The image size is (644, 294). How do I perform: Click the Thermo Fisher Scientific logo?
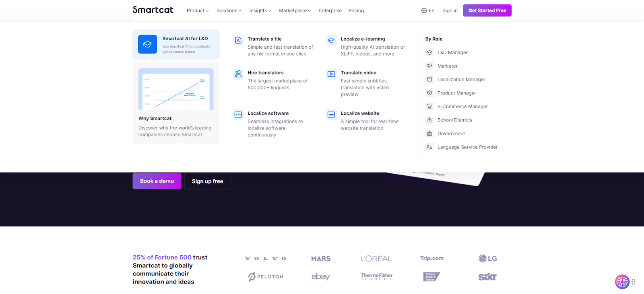click(376, 277)
